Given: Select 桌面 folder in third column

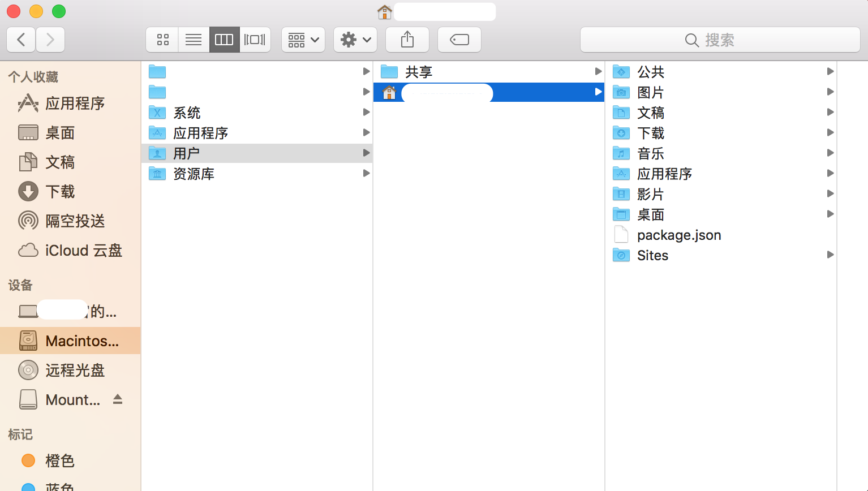Looking at the screenshot, I should [721, 214].
